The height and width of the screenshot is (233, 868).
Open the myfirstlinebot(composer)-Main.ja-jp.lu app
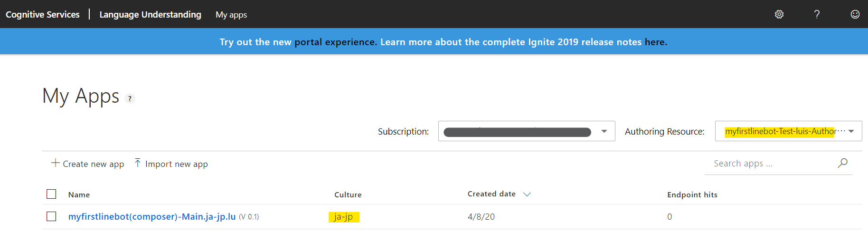coord(152,217)
